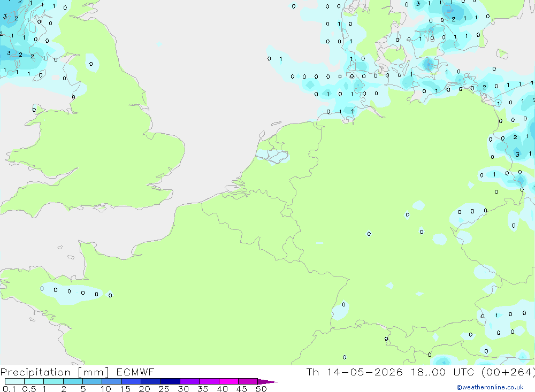The height and width of the screenshot is (392, 535).
Task: Choose the 25–30 mm navy swatch
Action: tap(170, 381)
